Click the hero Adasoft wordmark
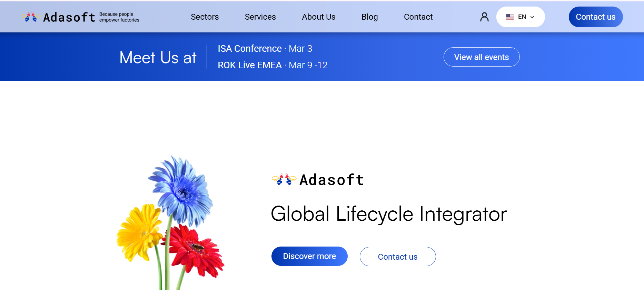This screenshot has width=644, height=290. pos(331,180)
